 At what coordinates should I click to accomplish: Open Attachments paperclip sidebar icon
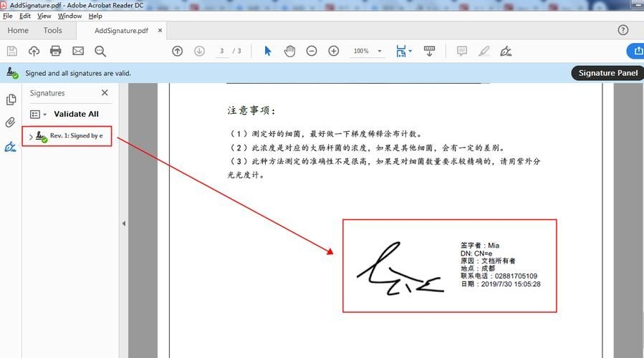point(10,122)
